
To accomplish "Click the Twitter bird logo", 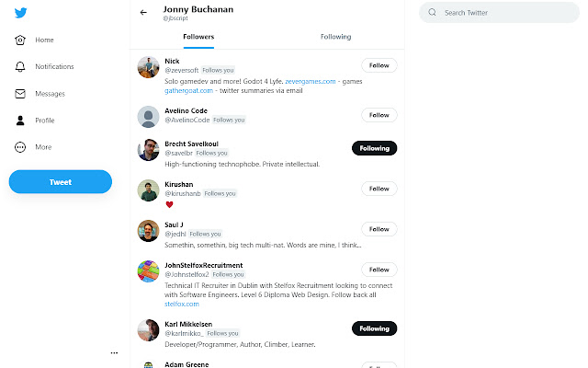I will point(20,14).
